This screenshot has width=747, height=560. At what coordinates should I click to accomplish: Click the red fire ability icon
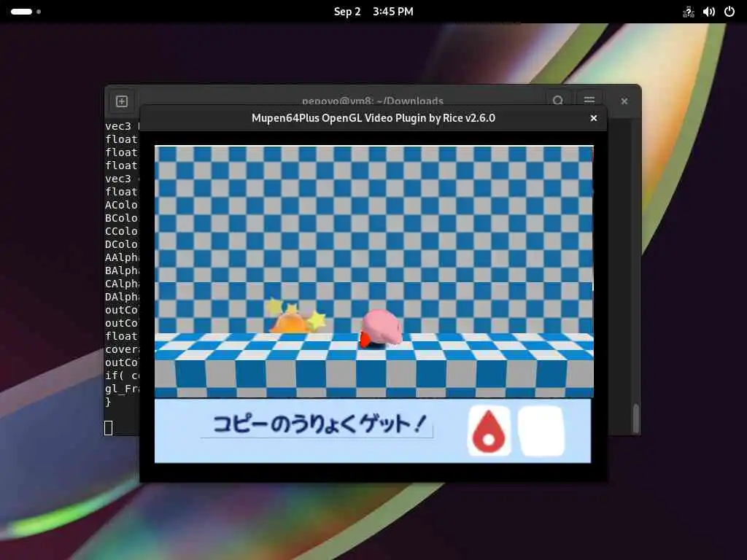tap(489, 430)
